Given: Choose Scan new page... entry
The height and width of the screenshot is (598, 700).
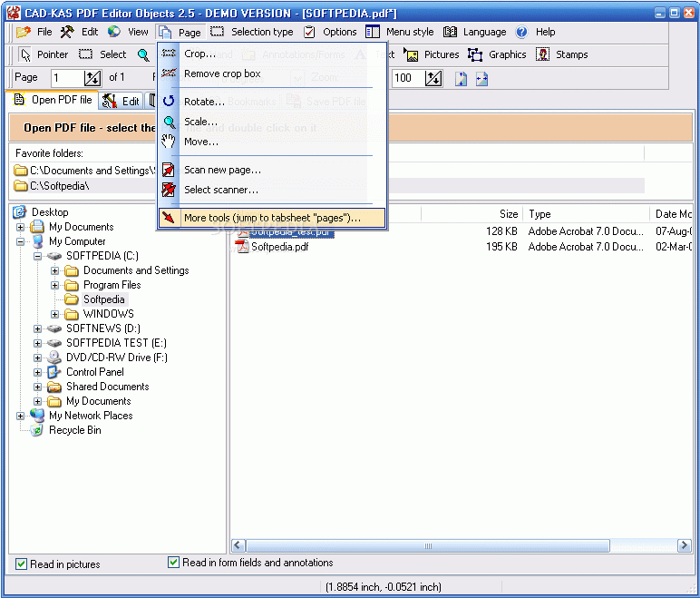Looking at the screenshot, I should 272,170.
